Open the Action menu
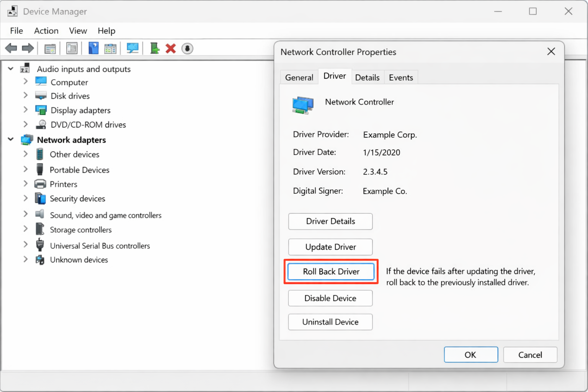588x392 pixels. tap(46, 31)
